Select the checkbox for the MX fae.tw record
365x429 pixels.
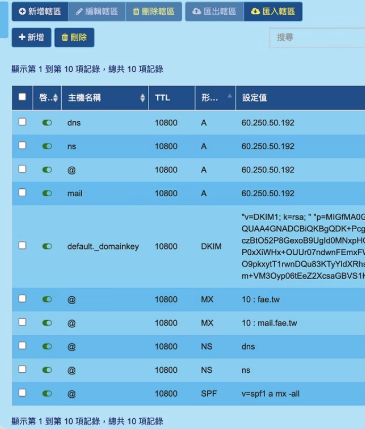tap(22, 299)
